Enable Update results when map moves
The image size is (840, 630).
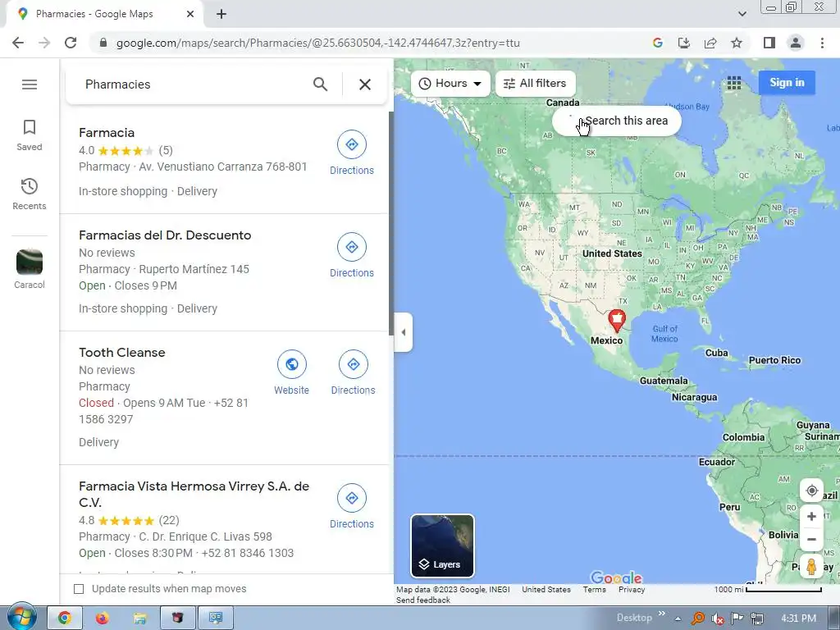[79, 589]
